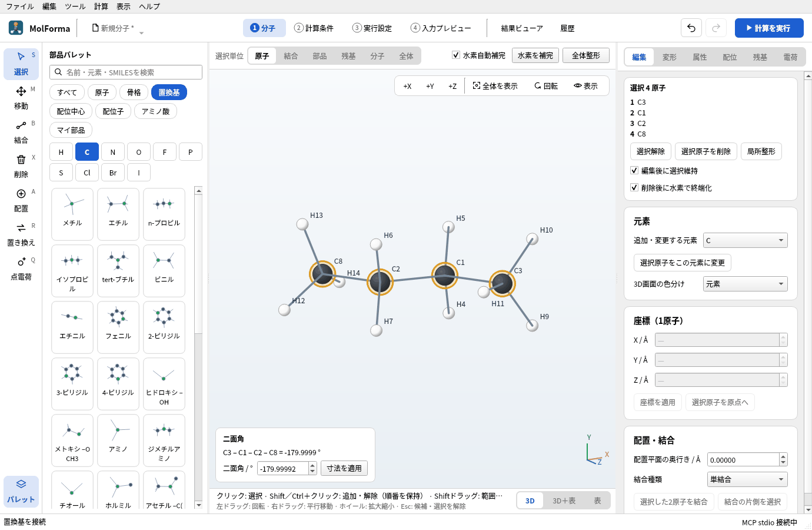Increase 配置平面の奥行き stepper value
The width and height of the screenshot is (812, 530).
tap(783, 456)
